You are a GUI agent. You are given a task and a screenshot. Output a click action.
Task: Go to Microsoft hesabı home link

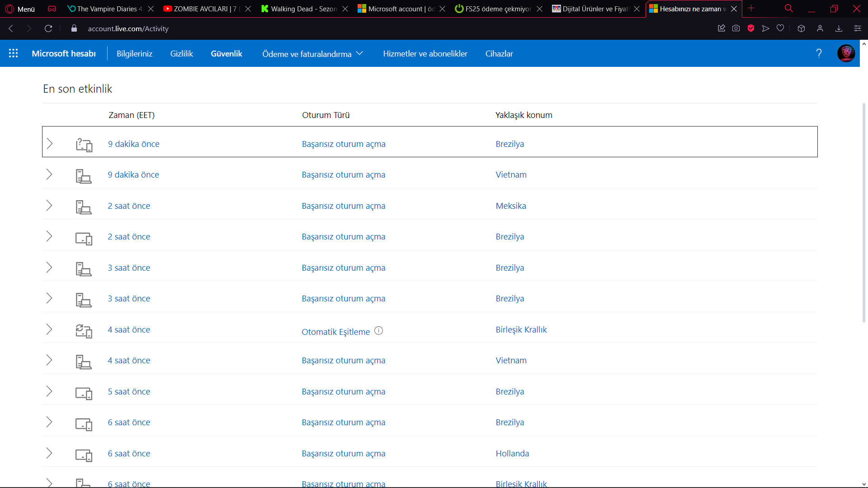64,54
